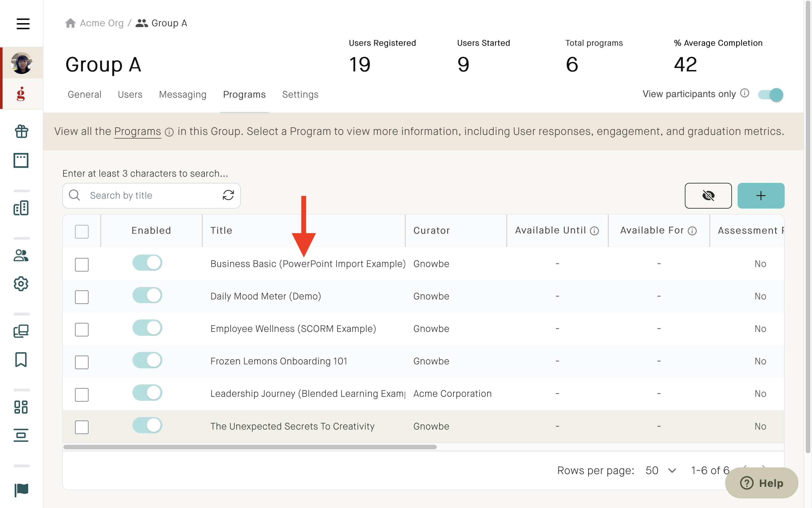Screen dimensions: 812x508
Task: Open the gift box sidebar icon
Action: tap(21, 131)
